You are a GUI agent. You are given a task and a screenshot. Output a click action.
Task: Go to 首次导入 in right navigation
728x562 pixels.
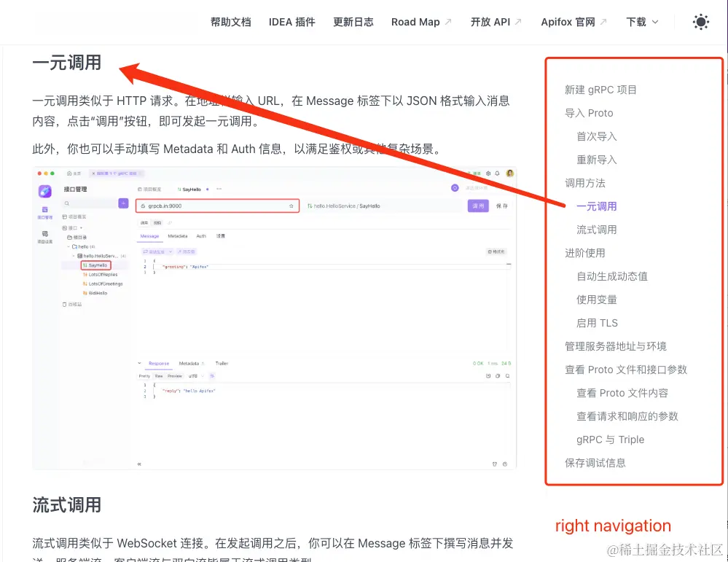click(x=597, y=136)
